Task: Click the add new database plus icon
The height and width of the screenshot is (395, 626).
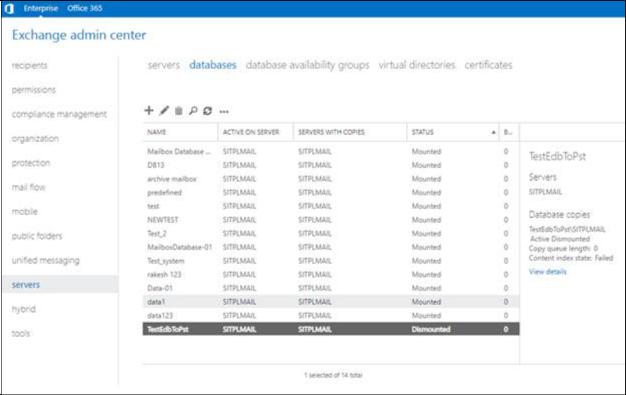Action: (149, 110)
